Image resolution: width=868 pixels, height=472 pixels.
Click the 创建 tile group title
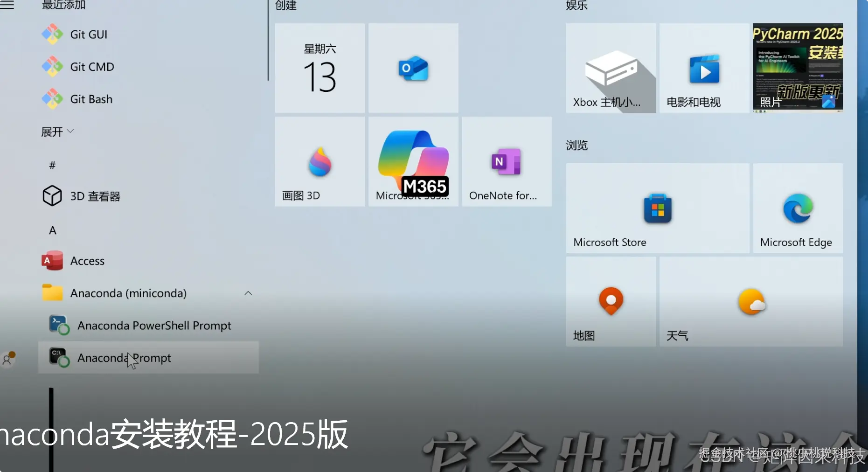point(286,5)
